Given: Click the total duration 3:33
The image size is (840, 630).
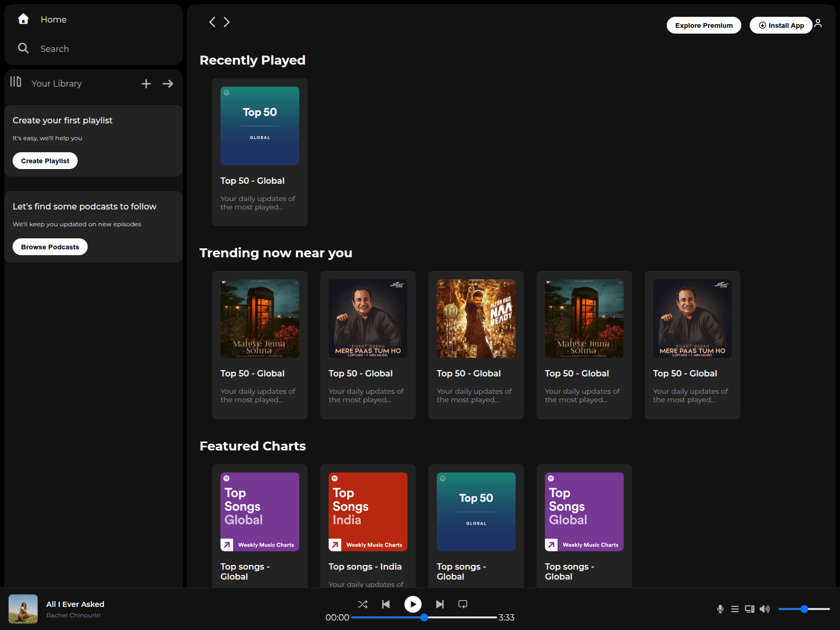Looking at the screenshot, I should coord(506,617).
